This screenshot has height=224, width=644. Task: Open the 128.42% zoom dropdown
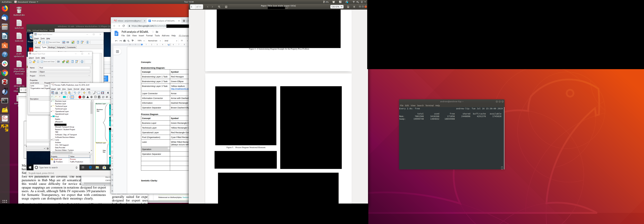pyautogui.click(x=337, y=7)
